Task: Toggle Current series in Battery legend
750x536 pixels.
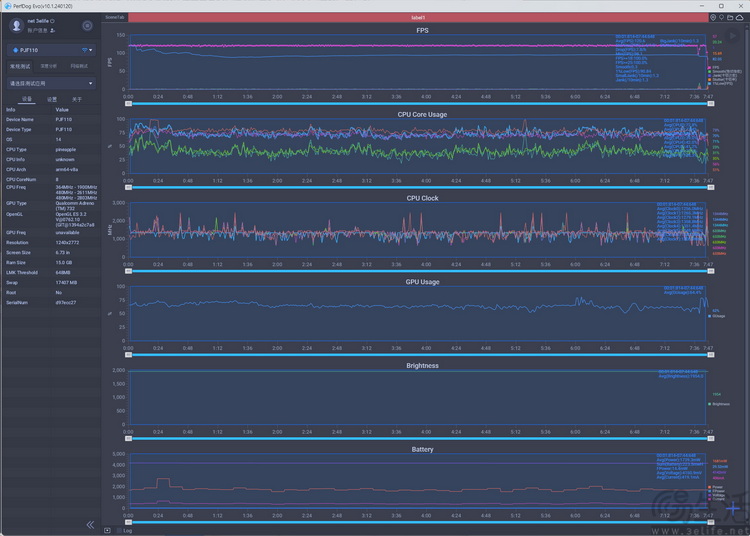Action: (717, 499)
